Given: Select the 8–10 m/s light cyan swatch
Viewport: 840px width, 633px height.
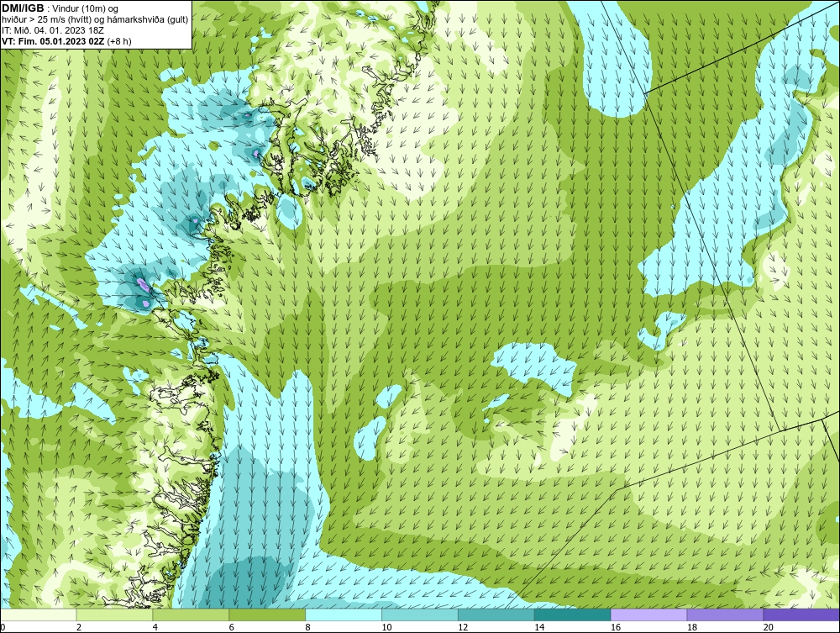Looking at the screenshot, I should [344, 615].
